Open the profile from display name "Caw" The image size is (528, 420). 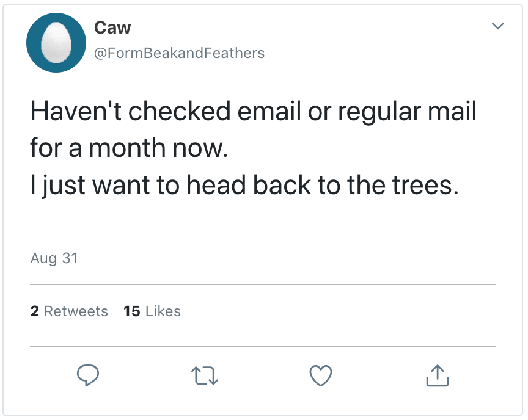click(112, 27)
